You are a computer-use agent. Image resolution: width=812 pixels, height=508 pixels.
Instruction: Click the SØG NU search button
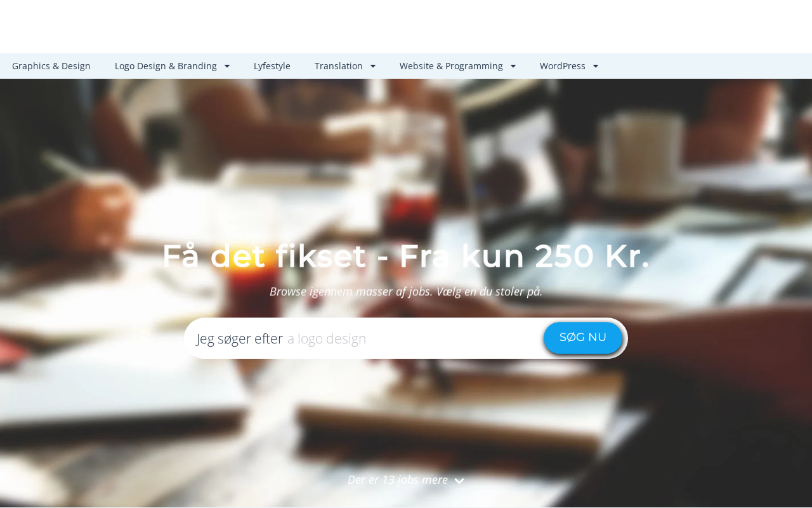[583, 338]
